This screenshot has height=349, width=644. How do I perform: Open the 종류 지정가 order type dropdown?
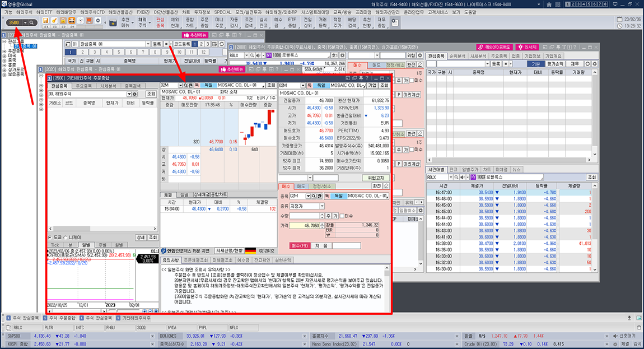[x=321, y=206]
